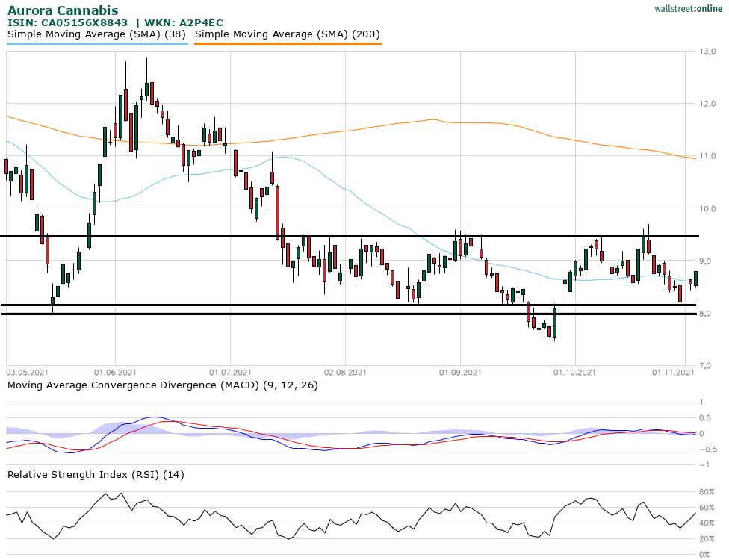Image resolution: width=729 pixels, height=560 pixels.
Task: Click the 01.10.2021 date label
Action: (x=574, y=373)
